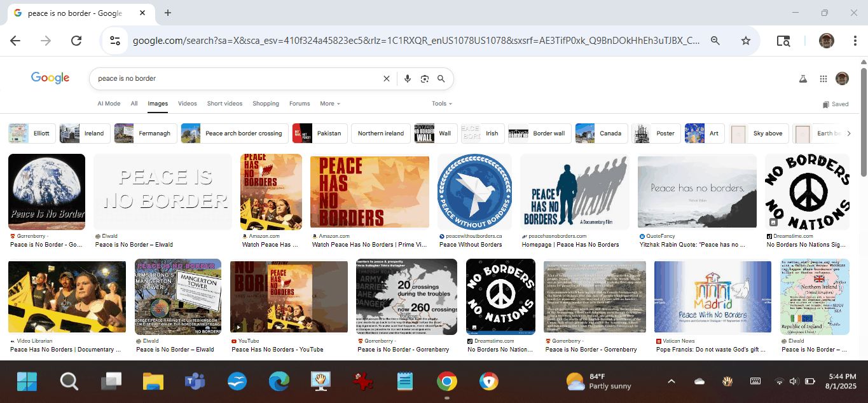Open the Saved images link
868x403 pixels.
pos(836,104)
